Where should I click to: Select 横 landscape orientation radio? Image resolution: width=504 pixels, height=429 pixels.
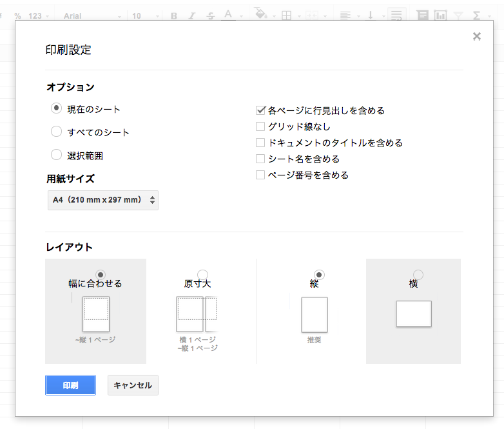click(418, 275)
